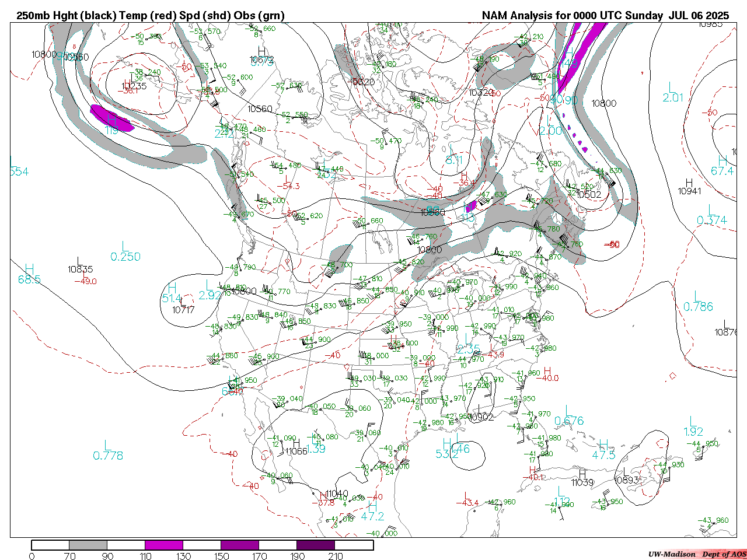Select the cyan H 67.4 marker

[722, 166]
